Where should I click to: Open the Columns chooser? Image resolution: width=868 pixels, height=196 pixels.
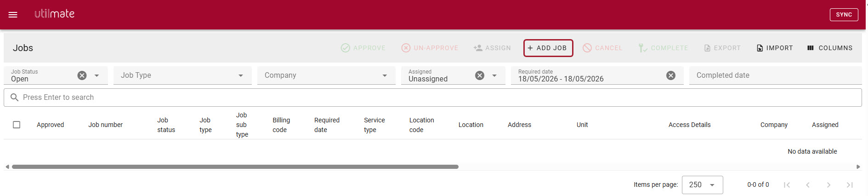[830, 48]
